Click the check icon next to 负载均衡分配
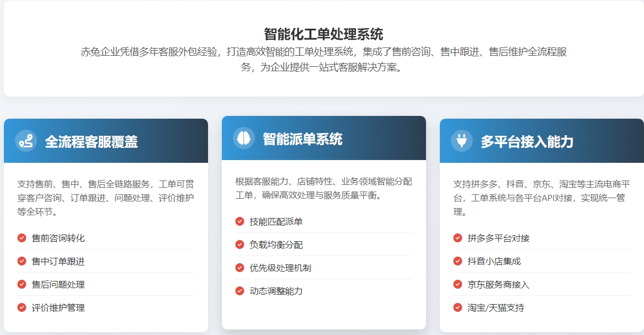The width and height of the screenshot is (644, 335). [x=240, y=244]
